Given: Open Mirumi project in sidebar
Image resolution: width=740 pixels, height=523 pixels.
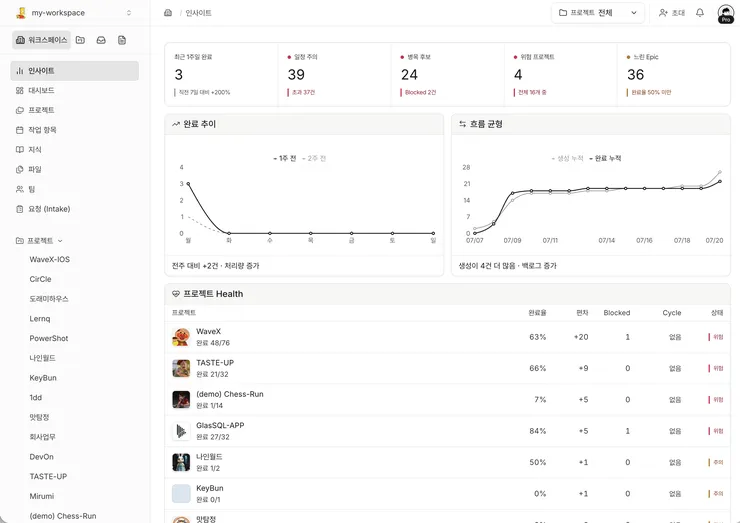Looking at the screenshot, I should pyautogui.click(x=42, y=497).
